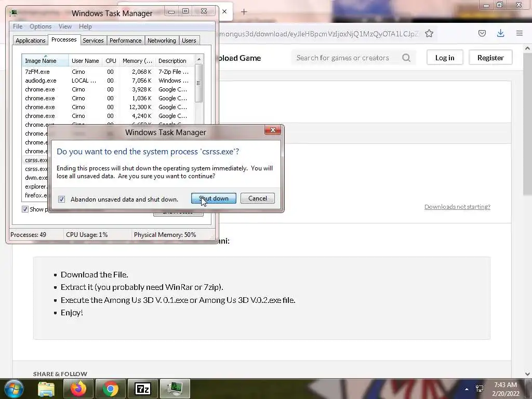Bookmark the page with the star icon
Image resolution: width=532 pixels, height=399 pixels.
pyautogui.click(x=429, y=33)
